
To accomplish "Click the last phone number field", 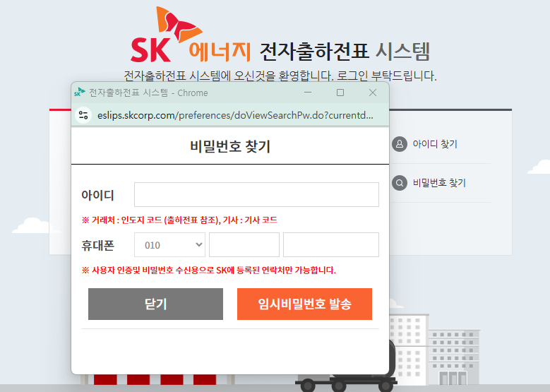I will (x=330, y=244).
